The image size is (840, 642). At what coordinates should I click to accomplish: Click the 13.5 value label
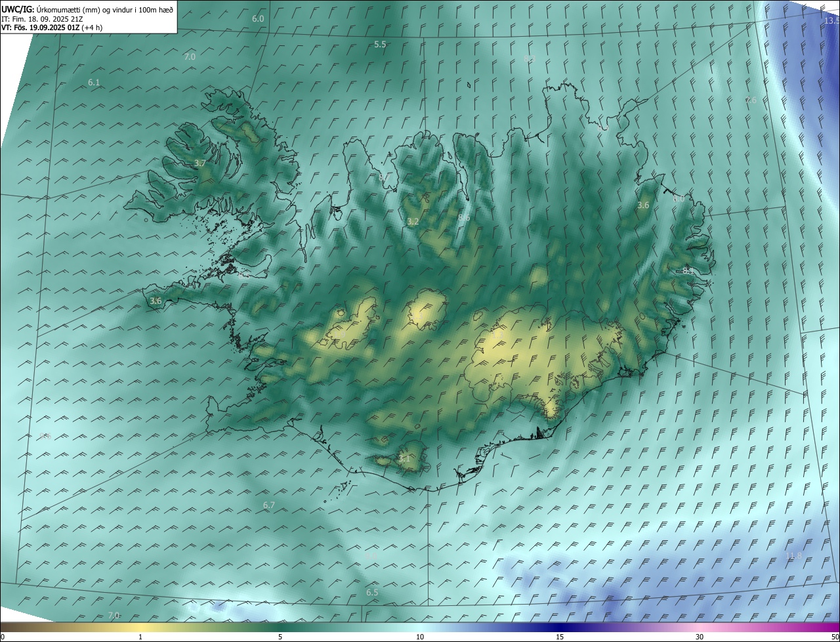click(831, 21)
